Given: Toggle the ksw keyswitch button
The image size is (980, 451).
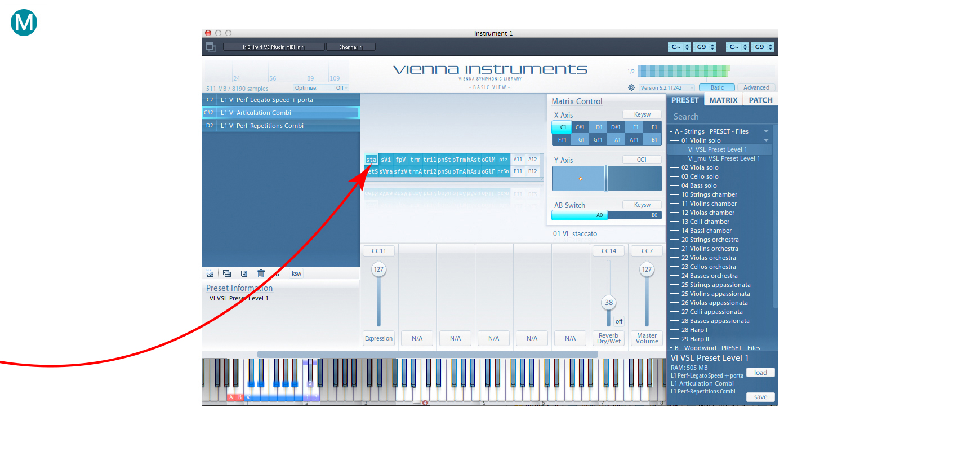Looking at the screenshot, I should [296, 273].
